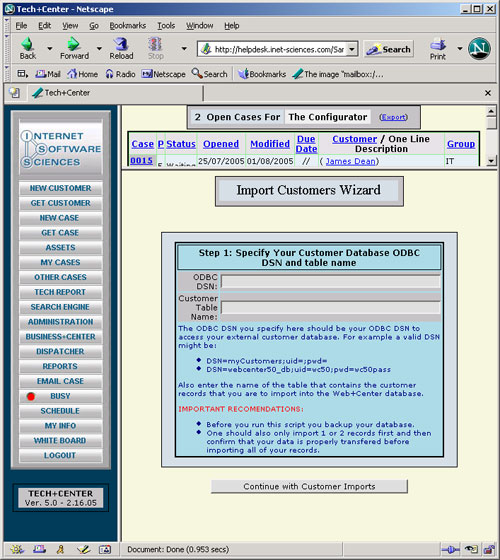Open the View menu

70,26
